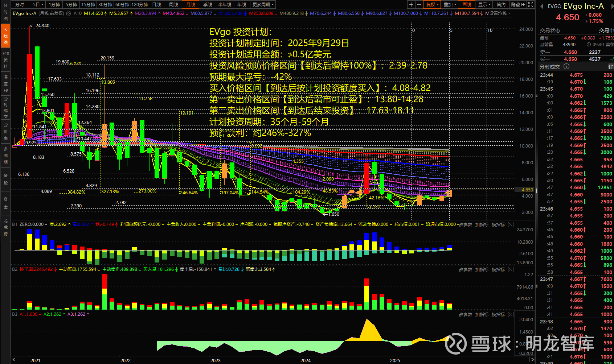Open 分时成交 in the left sidebar
This screenshot has height=364, width=614.
pos(5,108)
